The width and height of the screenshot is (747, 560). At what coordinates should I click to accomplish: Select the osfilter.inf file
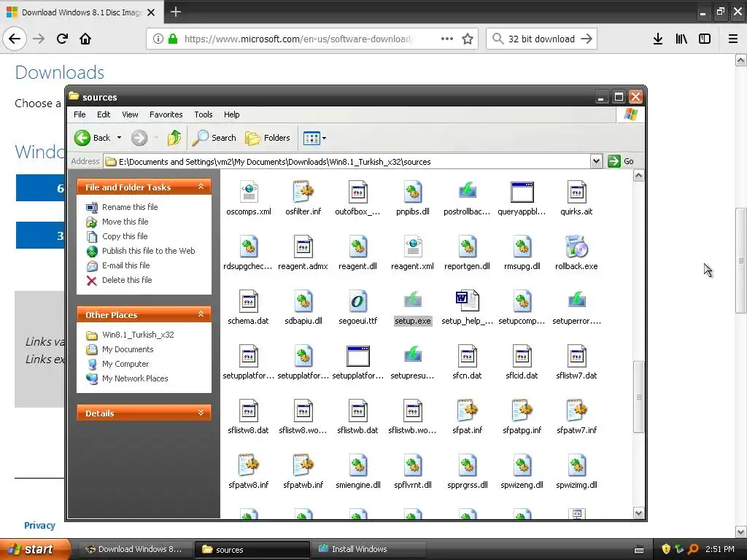tap(303, 198)
